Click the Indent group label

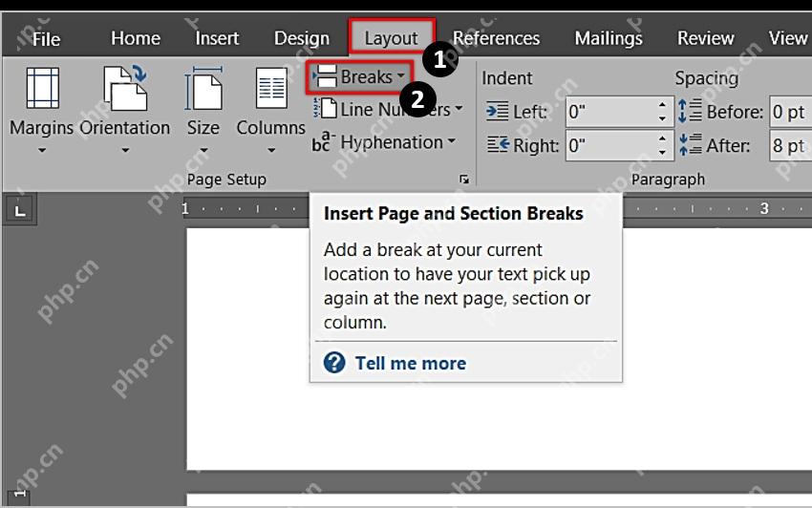pos(507,77)
